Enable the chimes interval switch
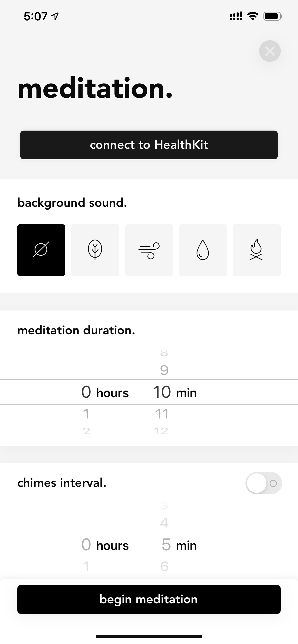Viewport: 298px width, 644px height. 264,483
